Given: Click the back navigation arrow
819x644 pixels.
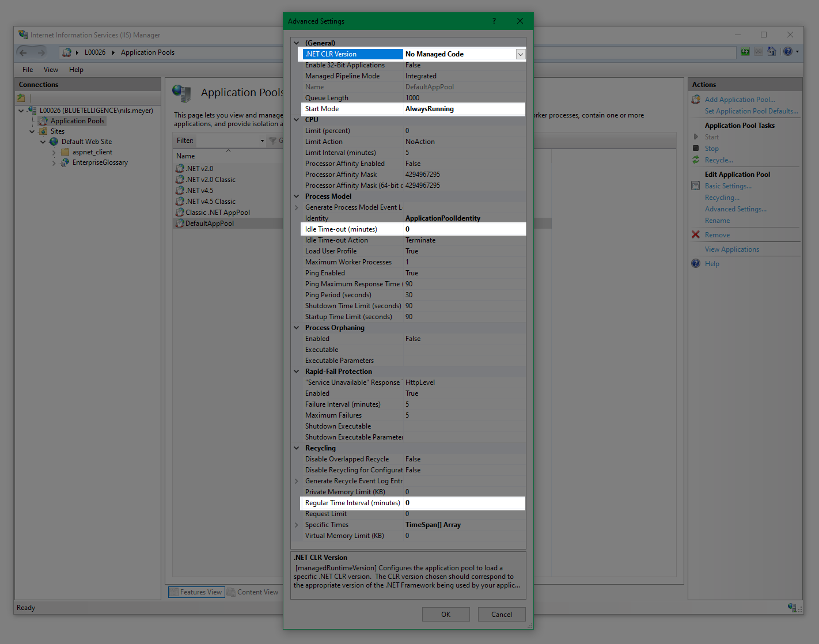Looking at the screenshot, I should (24, 52).
